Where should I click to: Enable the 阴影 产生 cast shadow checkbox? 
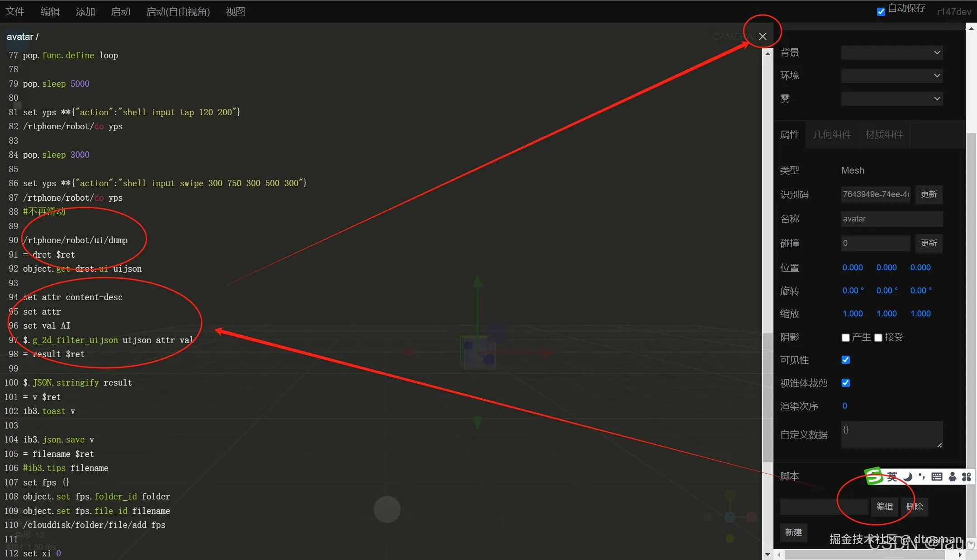[x=845, y=338]
